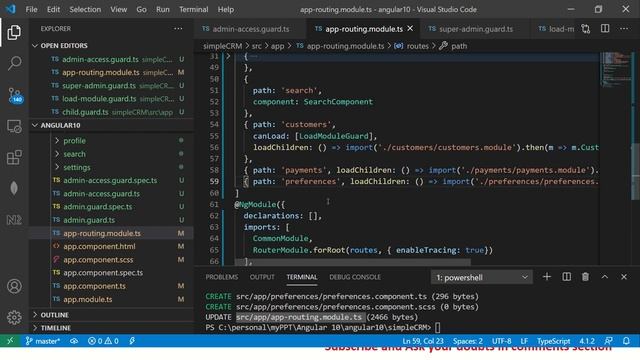
Task: Open the Nx console icon view
Action: 14,220
